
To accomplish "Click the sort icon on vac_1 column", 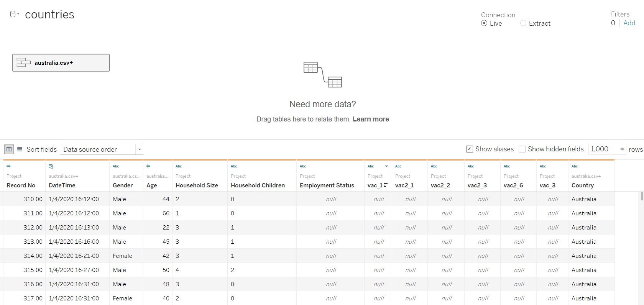I will click(x=385, y=185).
